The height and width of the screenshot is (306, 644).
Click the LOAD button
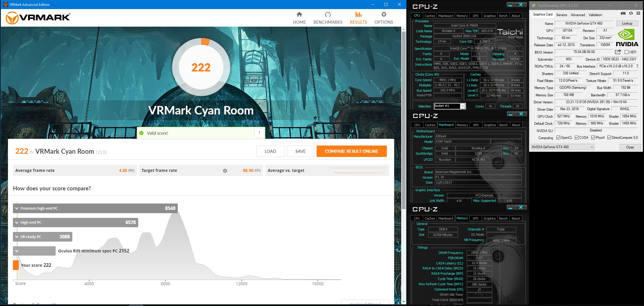pyautogui.click(x=270, y=151)
